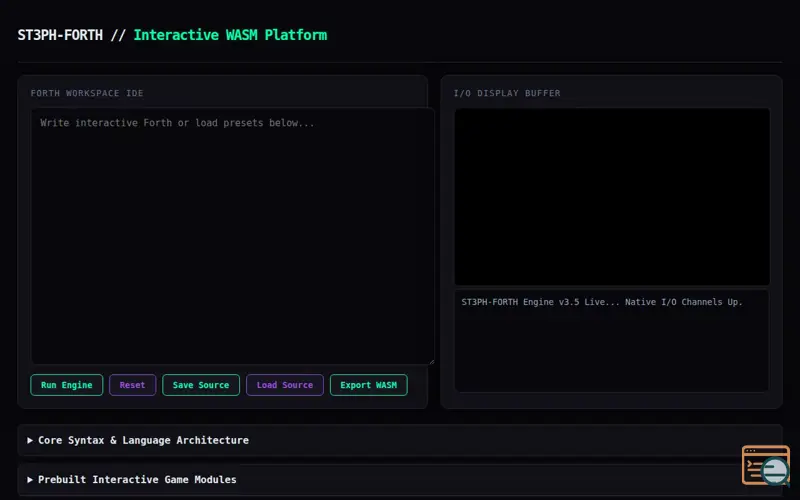This screenshot has height=500, width=800.
Task: Grab the editor textarea corner handle
Action: [x=431, y=361]
